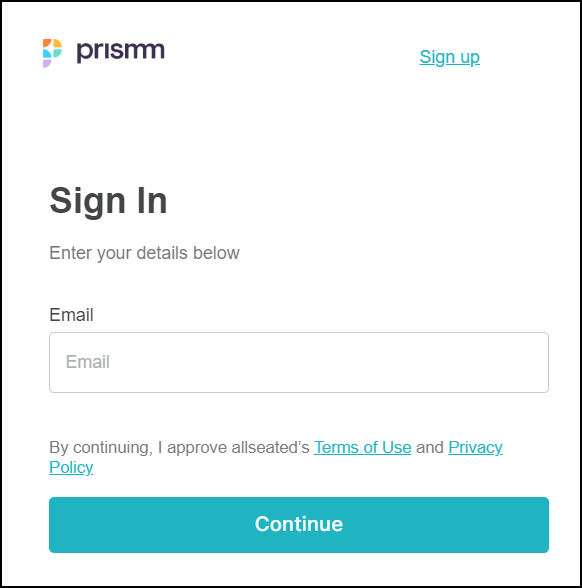Click 'Policy' on the link's second line
The width and height of the screenshot is (582, 588).
coord(71,468)
